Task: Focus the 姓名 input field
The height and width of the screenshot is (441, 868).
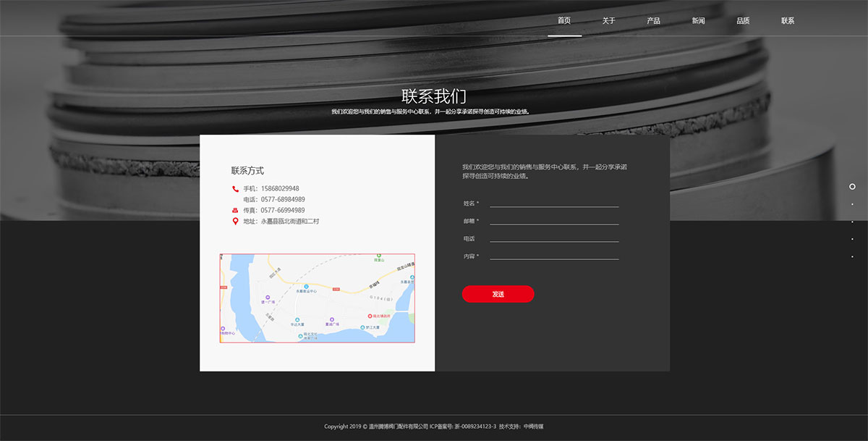Action: [x=554, y=203]
